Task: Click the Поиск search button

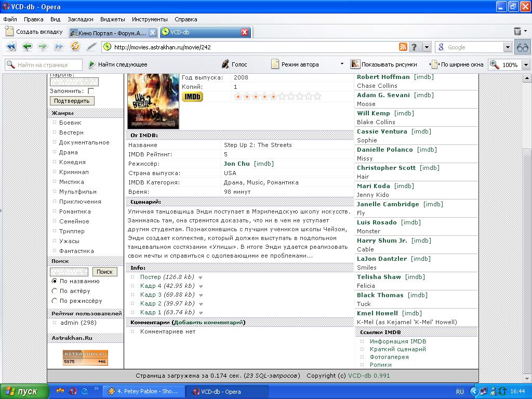Action: click(104, 272)
